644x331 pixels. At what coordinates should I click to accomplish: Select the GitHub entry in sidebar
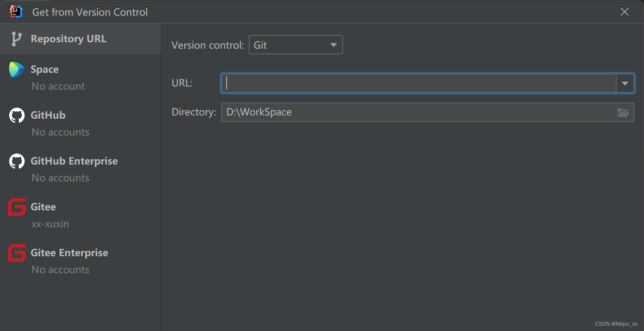80,123
